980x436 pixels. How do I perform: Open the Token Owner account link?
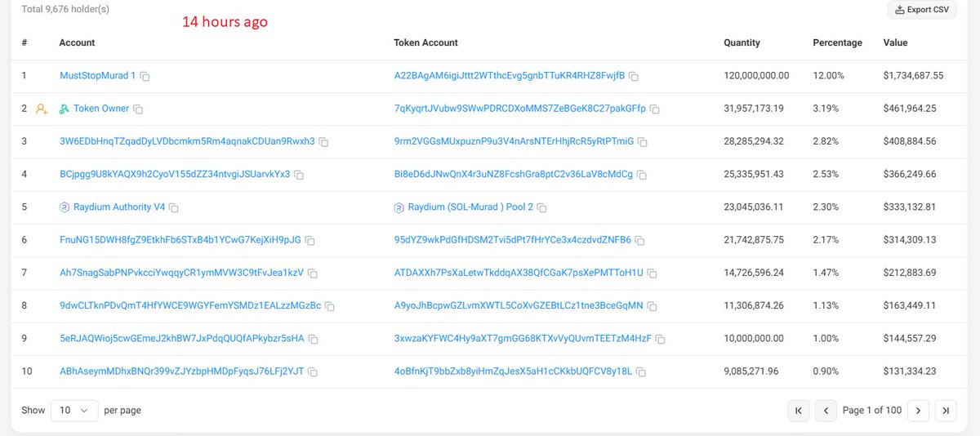pyautogui.click(x=101, y=109)
